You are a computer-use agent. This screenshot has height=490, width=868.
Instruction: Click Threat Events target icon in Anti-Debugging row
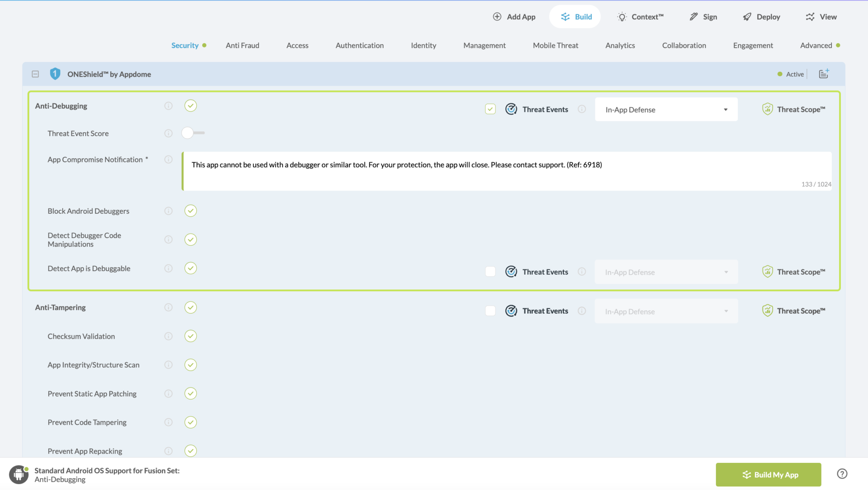coord(511,109)
